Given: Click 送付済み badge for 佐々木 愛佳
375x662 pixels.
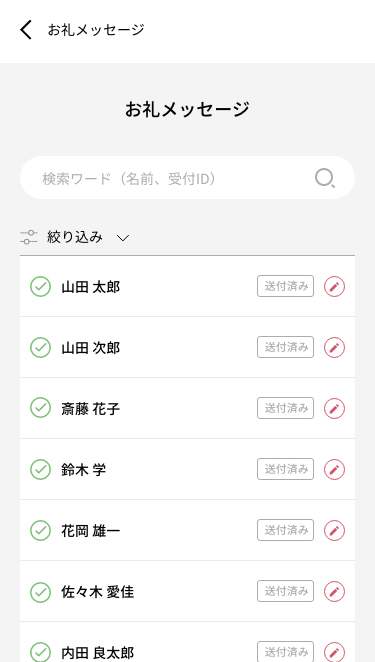Looking at the screenshot, I should 285,591.
